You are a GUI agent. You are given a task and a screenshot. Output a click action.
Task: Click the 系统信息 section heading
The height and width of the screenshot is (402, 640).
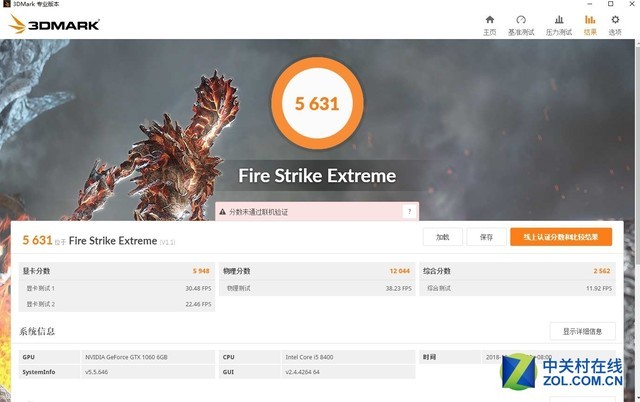click(x=37, y=331)
